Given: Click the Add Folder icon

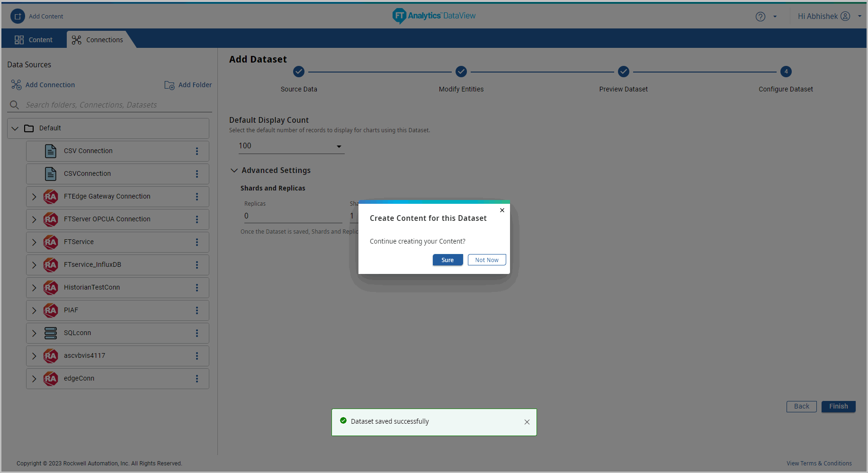Looking at the screenshot, I should pos(169,85).
